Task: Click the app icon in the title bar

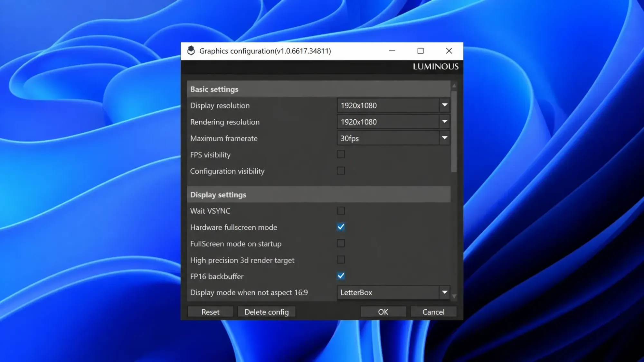Action: click(191, 51)
